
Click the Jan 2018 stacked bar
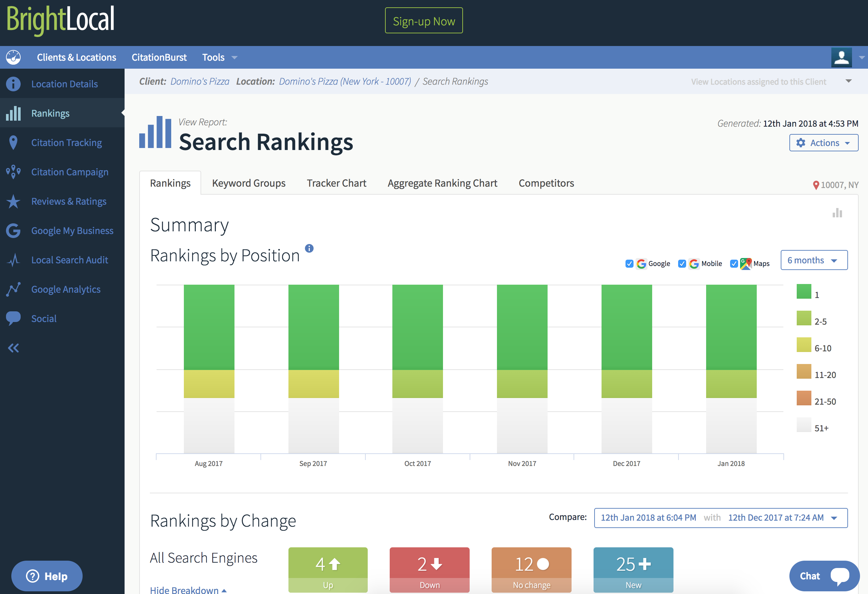pos(731,369)
